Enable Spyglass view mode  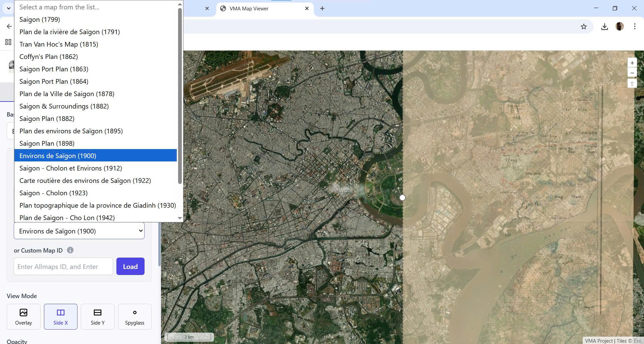pyautogui.click(x=135, y=317)
